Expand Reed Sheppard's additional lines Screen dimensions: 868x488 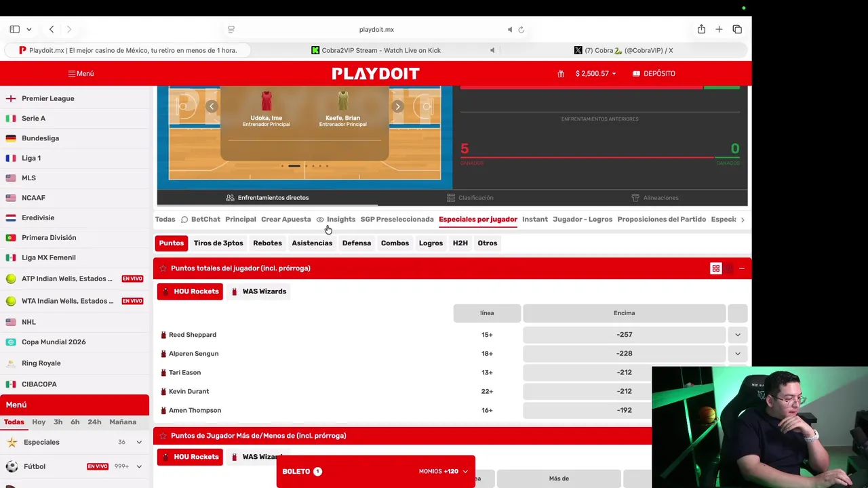point(737,335)
